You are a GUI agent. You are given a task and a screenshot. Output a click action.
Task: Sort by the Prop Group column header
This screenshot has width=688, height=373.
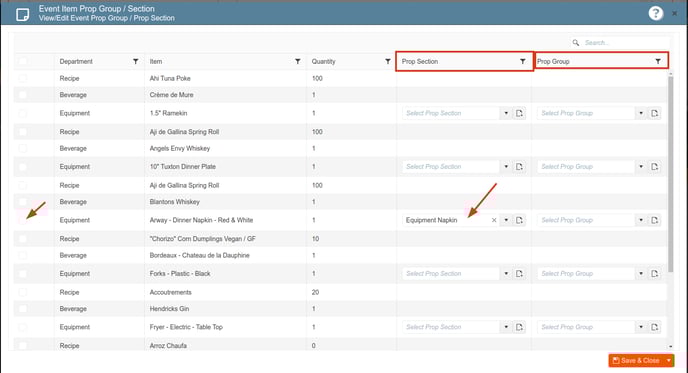[553, 61]
